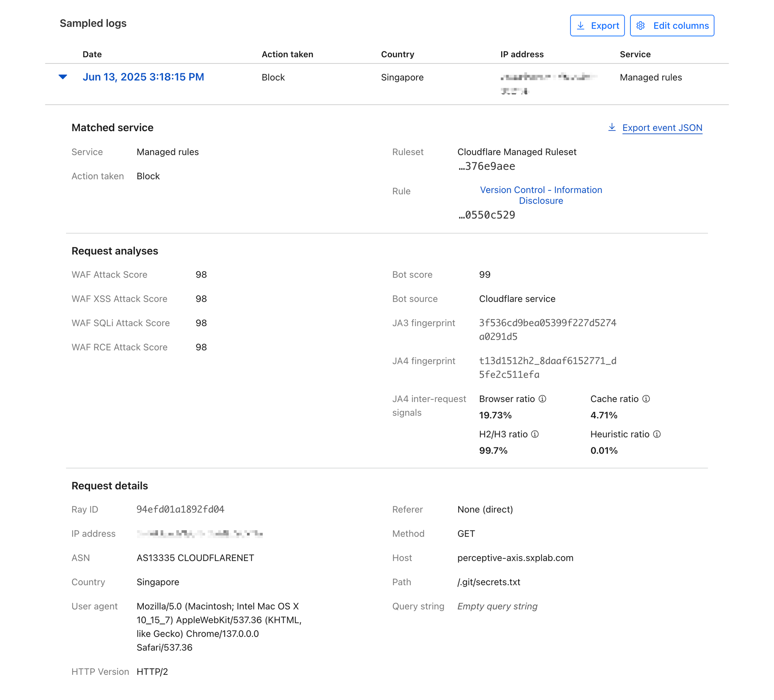Viewport: 774px width, 700px height.
Task: Open the Export event JSON link
Action: (662, 128)
